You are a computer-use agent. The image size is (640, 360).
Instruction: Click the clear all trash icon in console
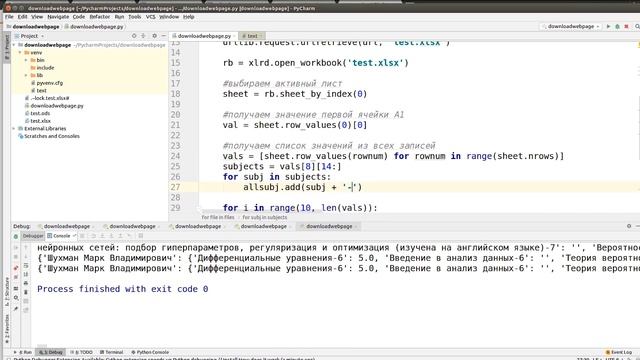click(x=26, y=292)
